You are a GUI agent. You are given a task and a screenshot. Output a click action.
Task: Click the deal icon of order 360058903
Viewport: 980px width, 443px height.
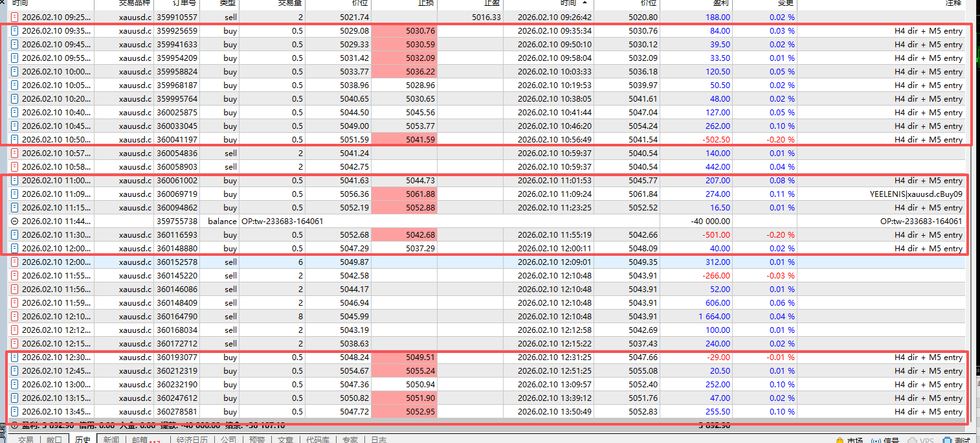(15, 167)
